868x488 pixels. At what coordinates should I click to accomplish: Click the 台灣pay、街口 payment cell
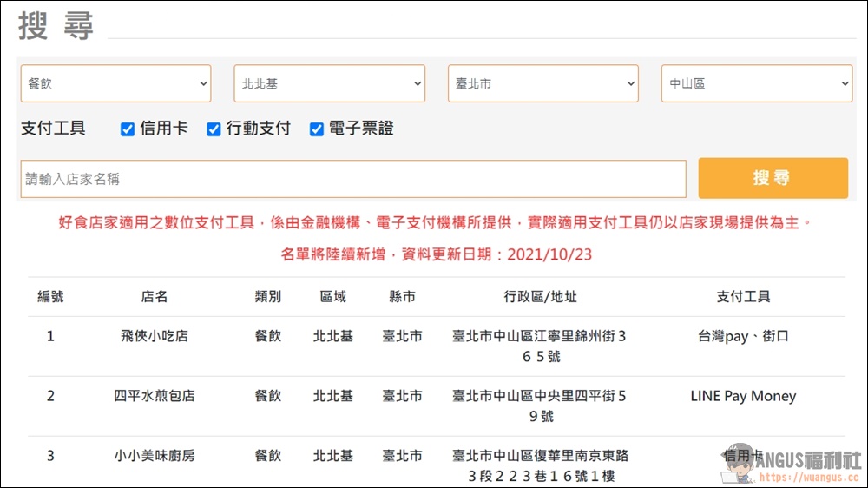[743, 336]
